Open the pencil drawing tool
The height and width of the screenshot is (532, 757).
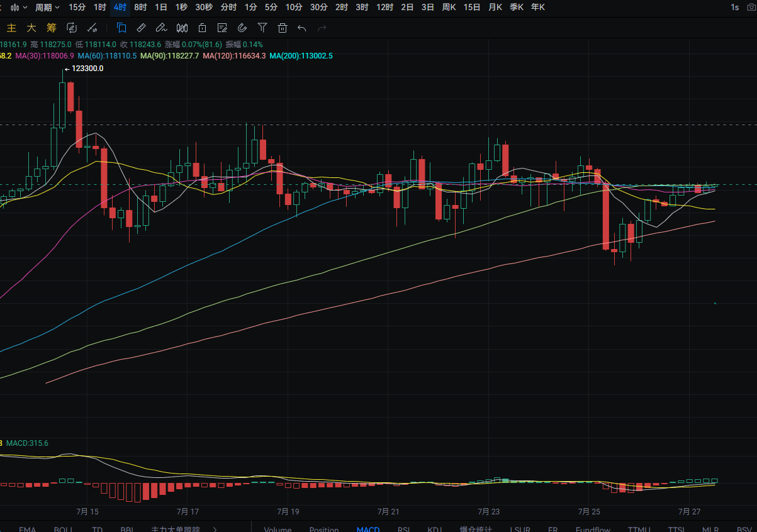(161, 28)
